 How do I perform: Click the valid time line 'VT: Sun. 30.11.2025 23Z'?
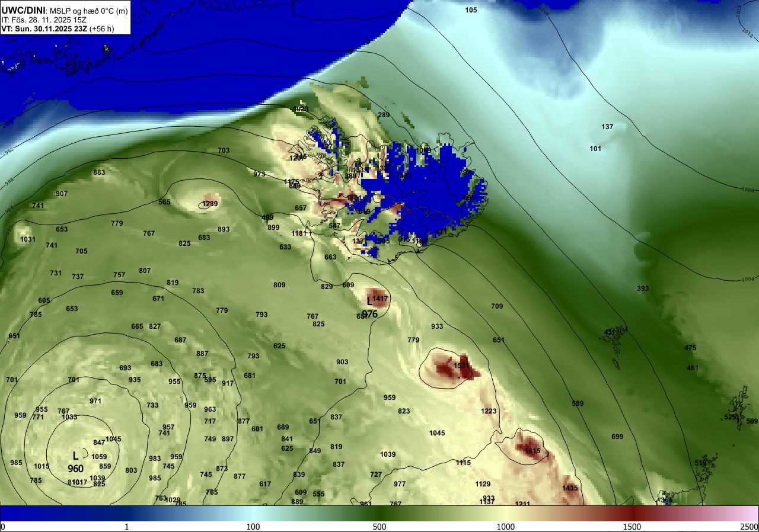pos(44,28)
